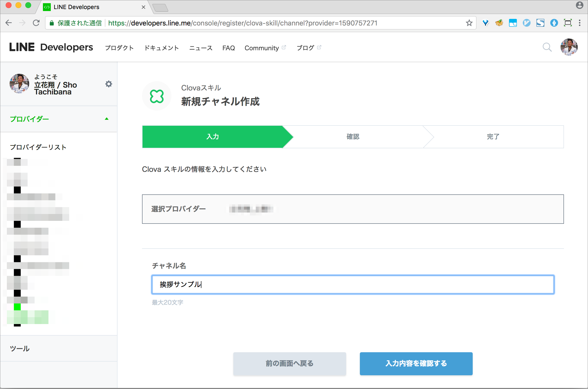This screenshot has height=389, width=588.
Task: Click the 立花翔 / Sho Tachibana name
Action: [x=56, y=88]
